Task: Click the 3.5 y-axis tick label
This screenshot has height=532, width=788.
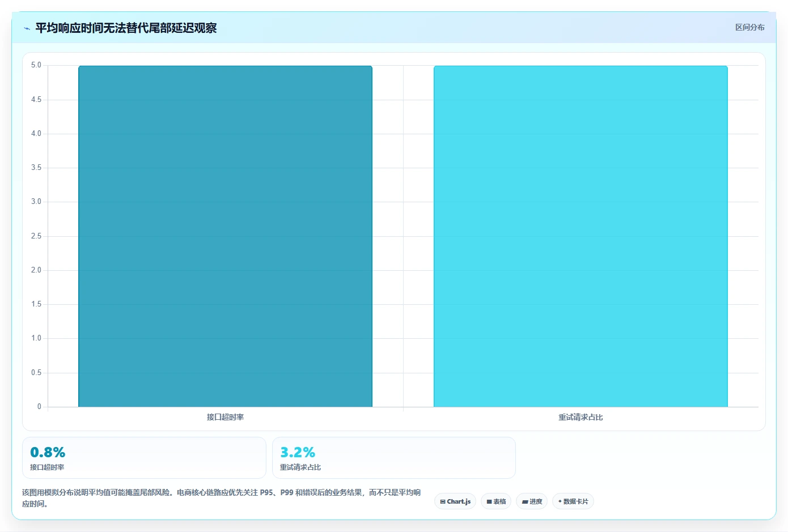Action: point(36,168)
